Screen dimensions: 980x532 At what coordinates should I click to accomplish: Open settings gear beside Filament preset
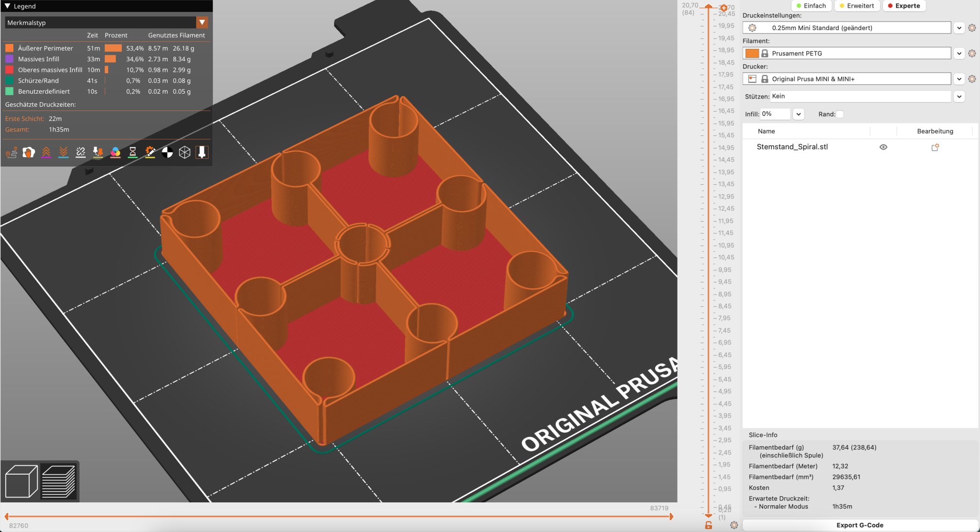[972, 54]
